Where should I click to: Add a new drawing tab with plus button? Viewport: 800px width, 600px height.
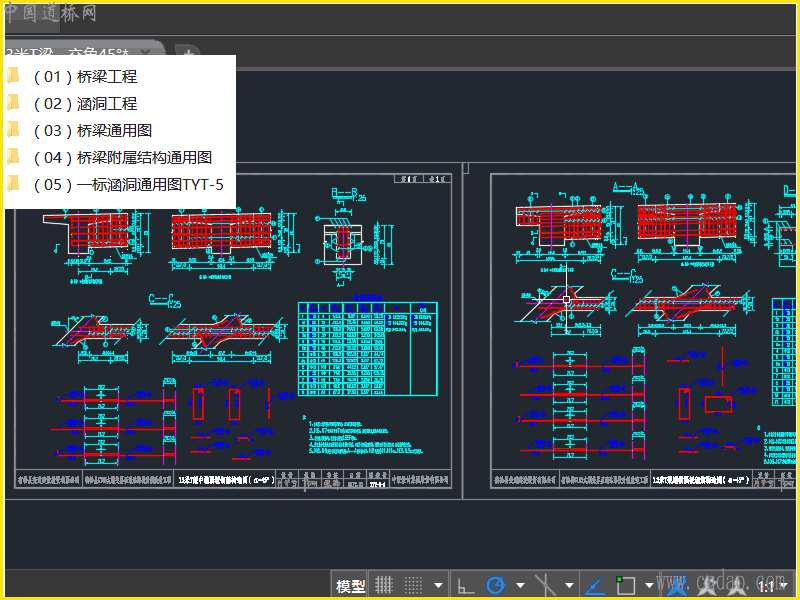coord(186,52)
